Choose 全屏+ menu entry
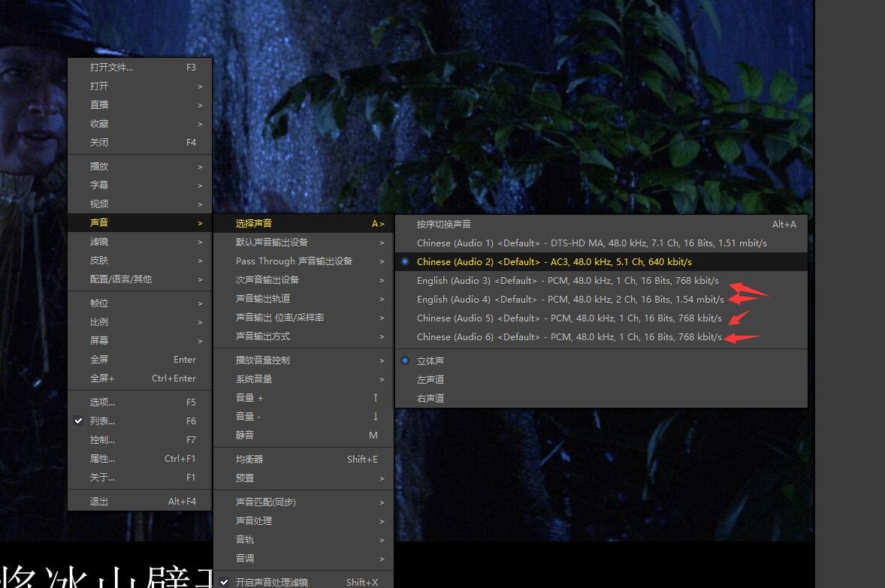Viewport: 885px width, 588px height. coord(140,378)
